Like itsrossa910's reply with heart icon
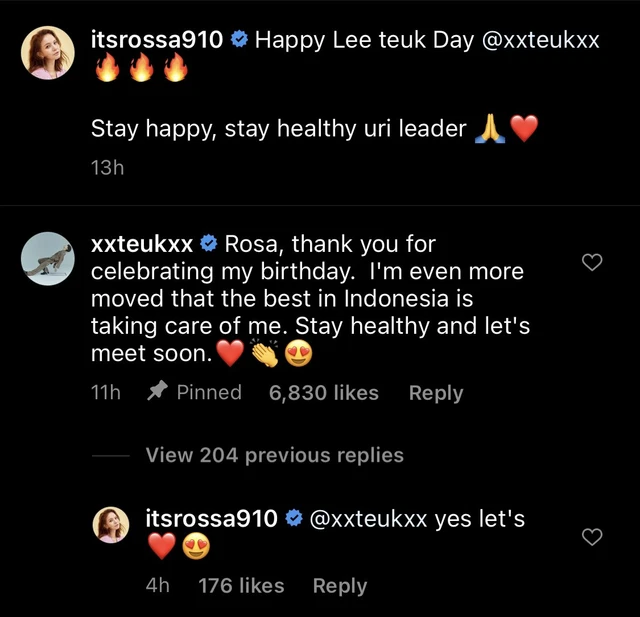640x617 pixels. click(x=592, y=537)
